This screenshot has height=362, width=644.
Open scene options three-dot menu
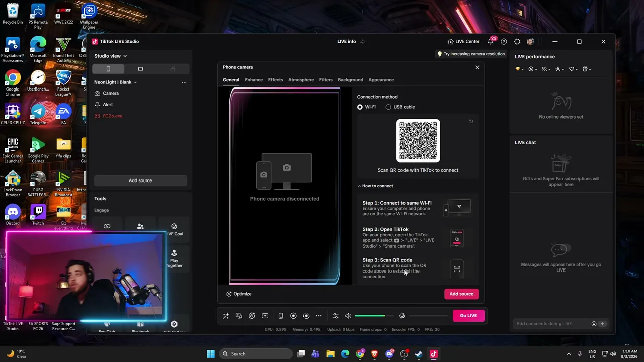click(184, 82)
